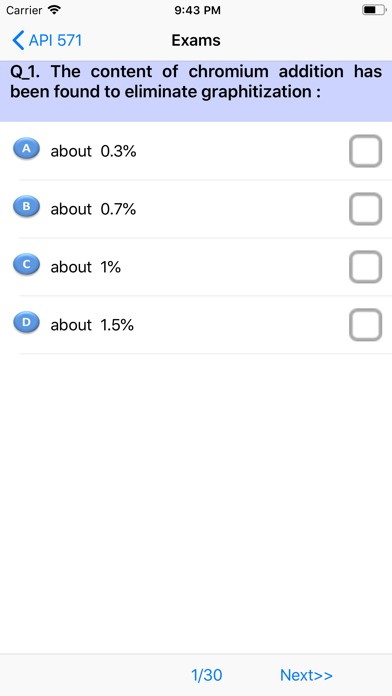Go back to API 571
392x696 pixels.
tap(47, 40)
